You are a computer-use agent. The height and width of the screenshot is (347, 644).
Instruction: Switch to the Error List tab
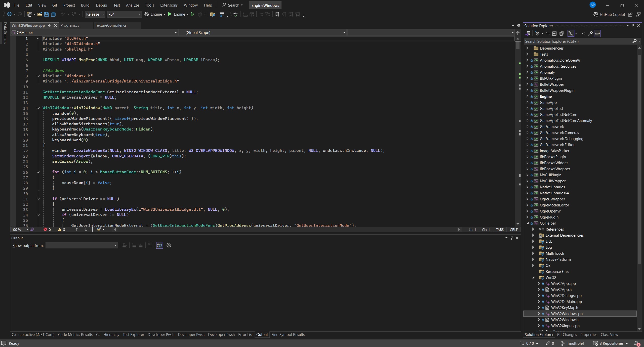pos(245,335)
